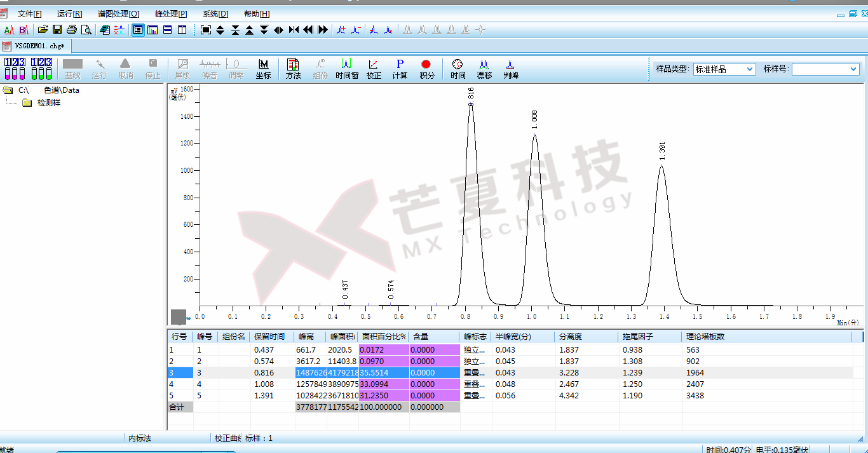Click the add peak plus icon

click(342, 29)
